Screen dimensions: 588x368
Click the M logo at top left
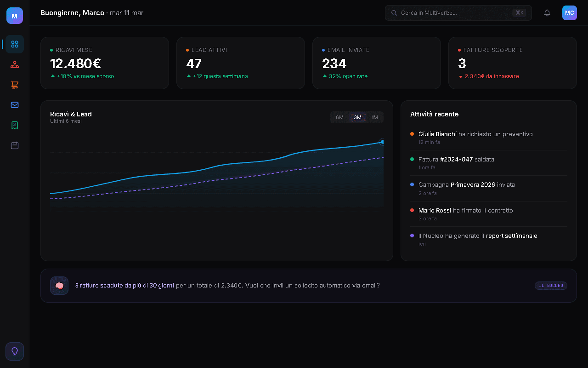coord(14,15)
